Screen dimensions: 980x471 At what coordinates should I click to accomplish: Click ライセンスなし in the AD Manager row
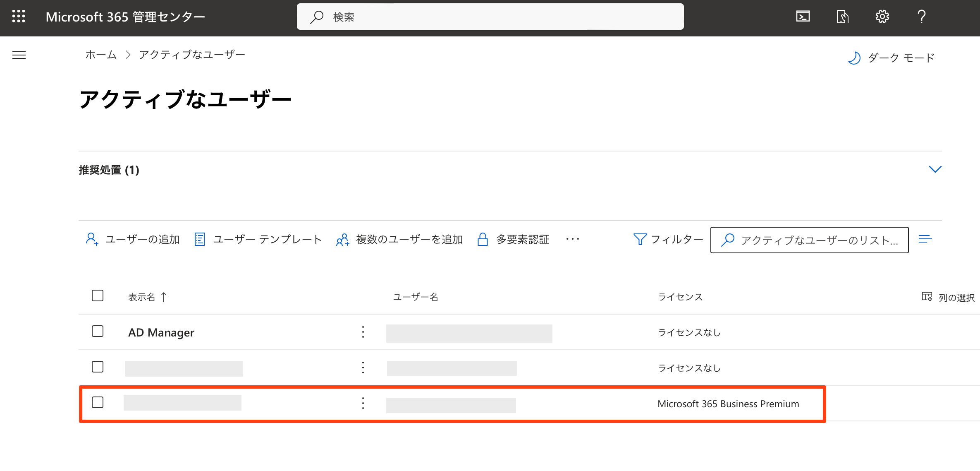[x=689, y=332]
